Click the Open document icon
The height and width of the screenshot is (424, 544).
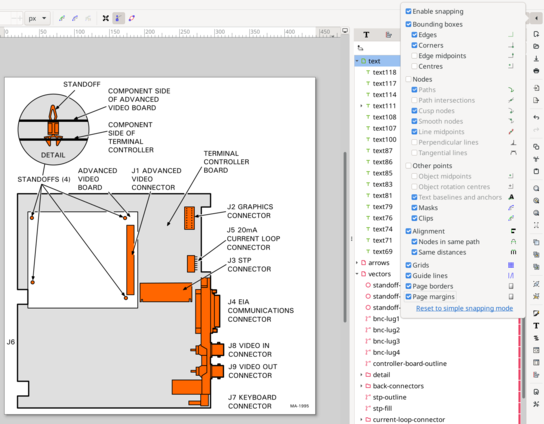click(x=536, y=46)
